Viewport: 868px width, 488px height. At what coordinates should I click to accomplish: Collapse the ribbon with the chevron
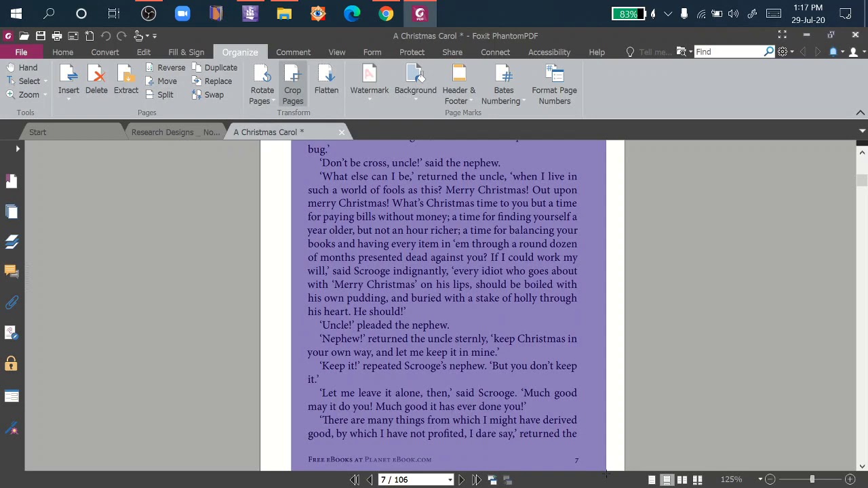click(x=860, y=113)
